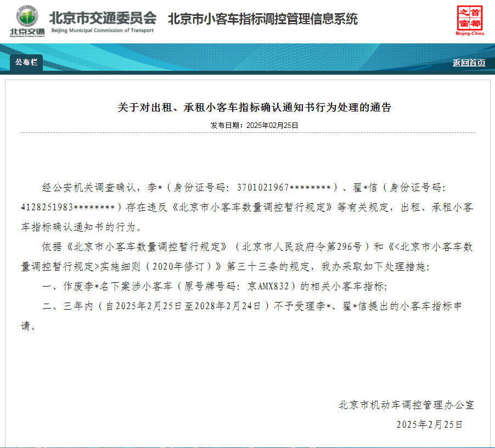Click the 返回首页 link

pyautogui.click(x=469, y=63)
